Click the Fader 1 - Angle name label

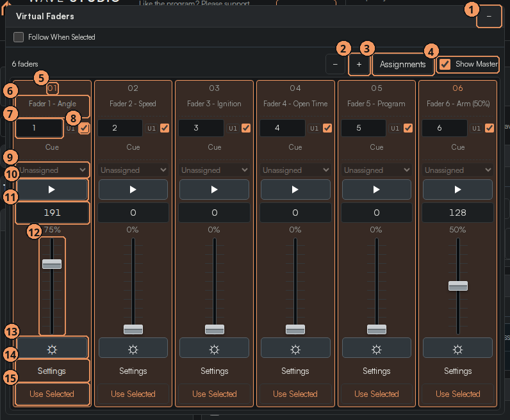(x=53, y=104)
